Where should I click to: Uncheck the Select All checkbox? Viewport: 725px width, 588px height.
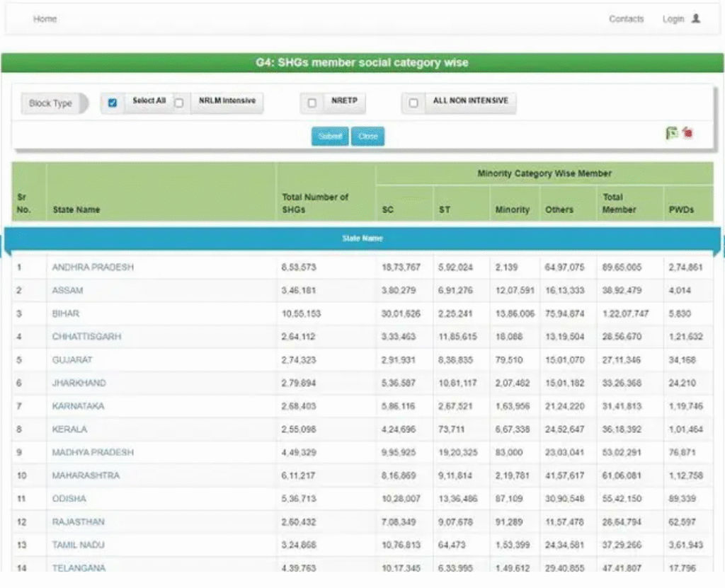coord(113,103)
